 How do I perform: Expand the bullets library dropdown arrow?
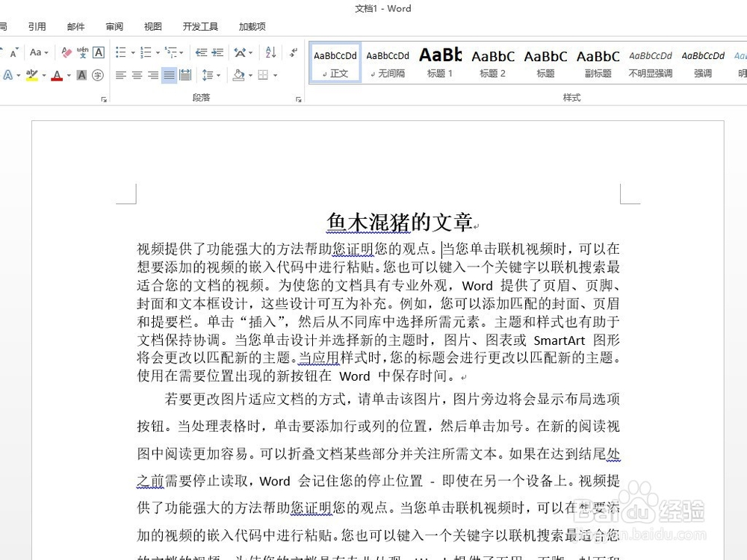[133, 52]
